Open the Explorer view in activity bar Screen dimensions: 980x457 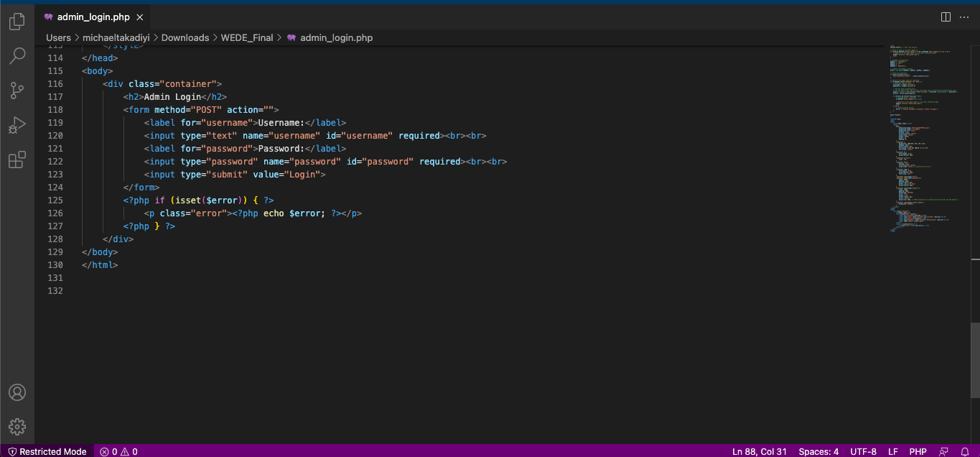click(x=17, y=22)
